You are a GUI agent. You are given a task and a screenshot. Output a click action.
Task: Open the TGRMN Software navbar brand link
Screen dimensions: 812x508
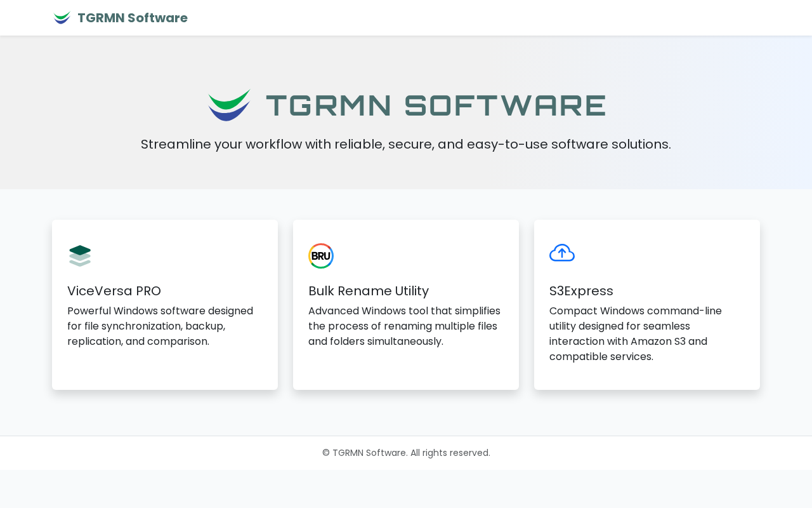[x=121, y=18]
